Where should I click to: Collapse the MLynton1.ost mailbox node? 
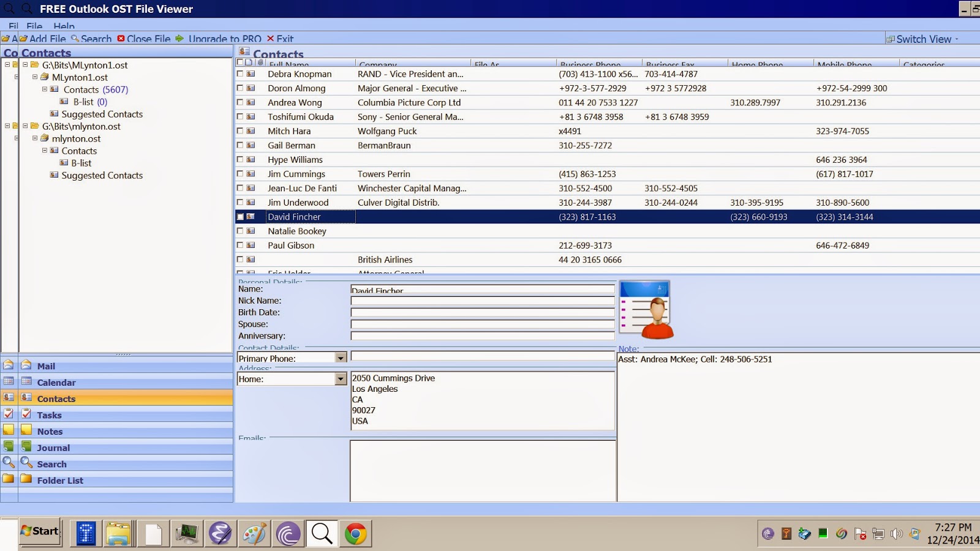pos(35,77)
